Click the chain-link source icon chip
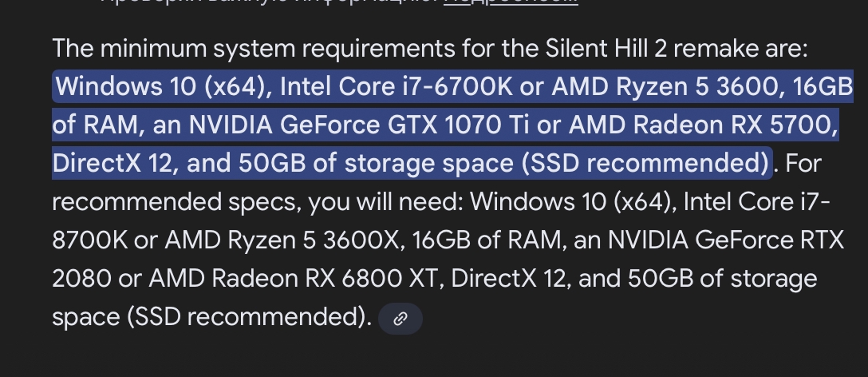Image resolution: width=868 pixels, height=377 pixels. [x=400, y=319]
